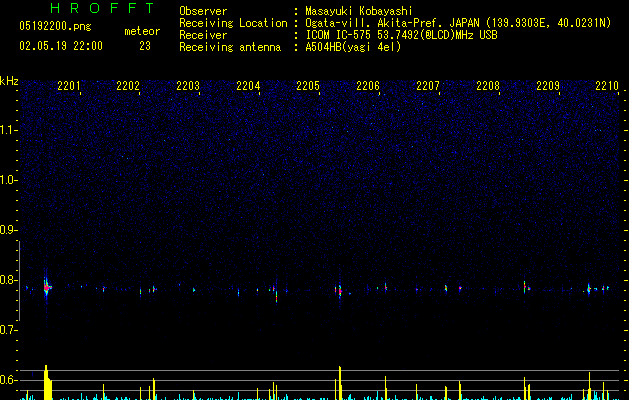Click the 0.9 frequency axis label
The image size is (629, 400).
pos(9,230)
